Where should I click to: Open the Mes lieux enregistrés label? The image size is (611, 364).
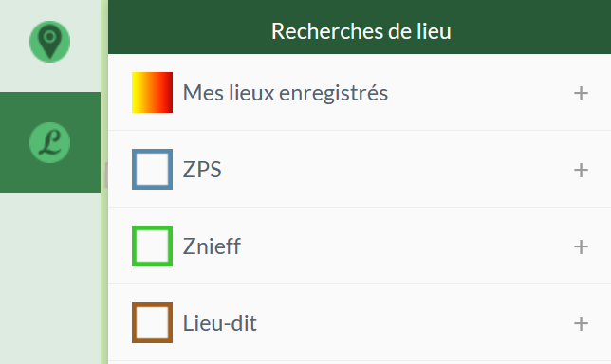[286, 93]
